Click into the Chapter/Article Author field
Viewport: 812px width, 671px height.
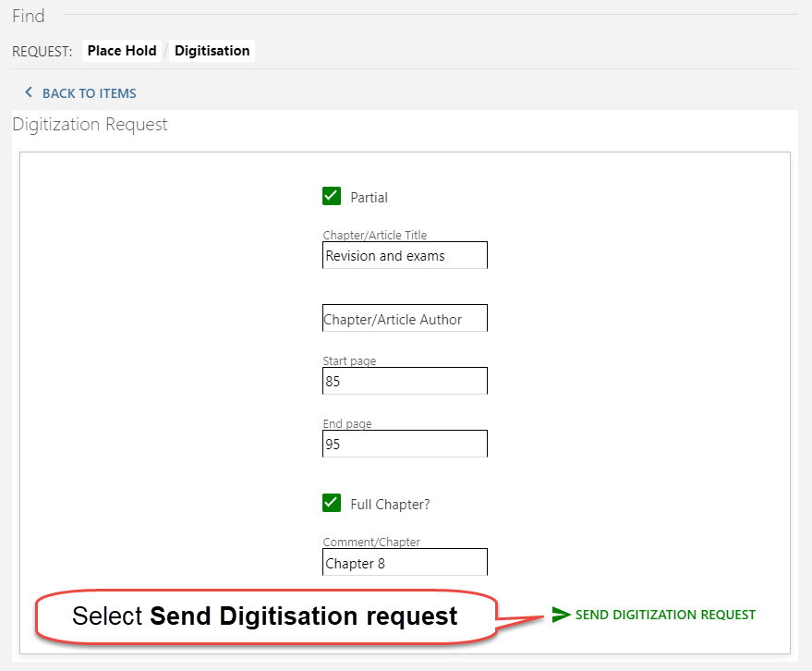(405, 319)
